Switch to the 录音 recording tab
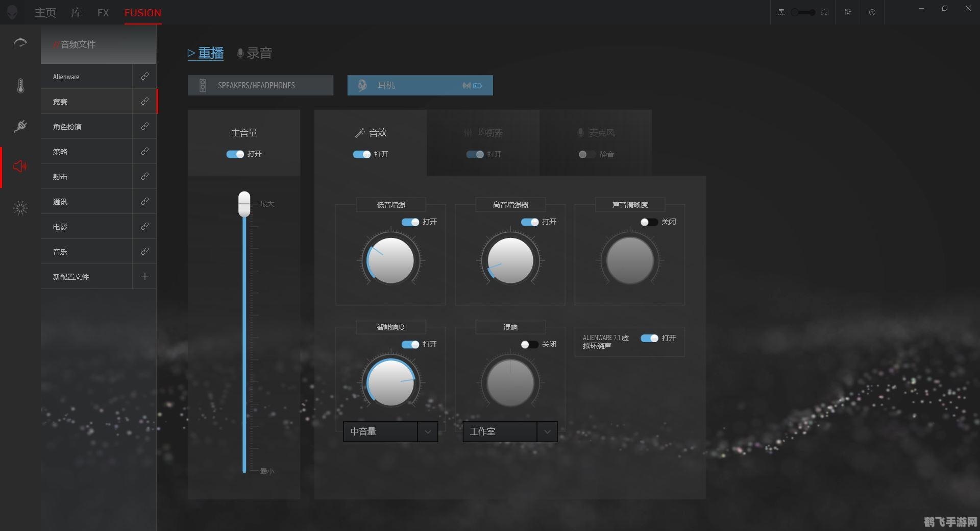The height and width of the screenshot is (531, 980). [x=254, y=53]
